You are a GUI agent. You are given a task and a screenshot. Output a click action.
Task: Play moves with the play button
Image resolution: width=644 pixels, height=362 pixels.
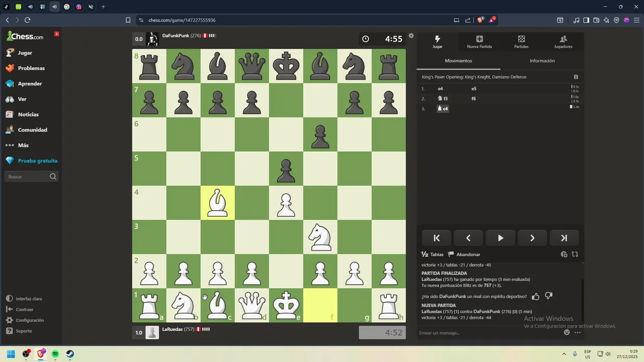tap(500, 238)
